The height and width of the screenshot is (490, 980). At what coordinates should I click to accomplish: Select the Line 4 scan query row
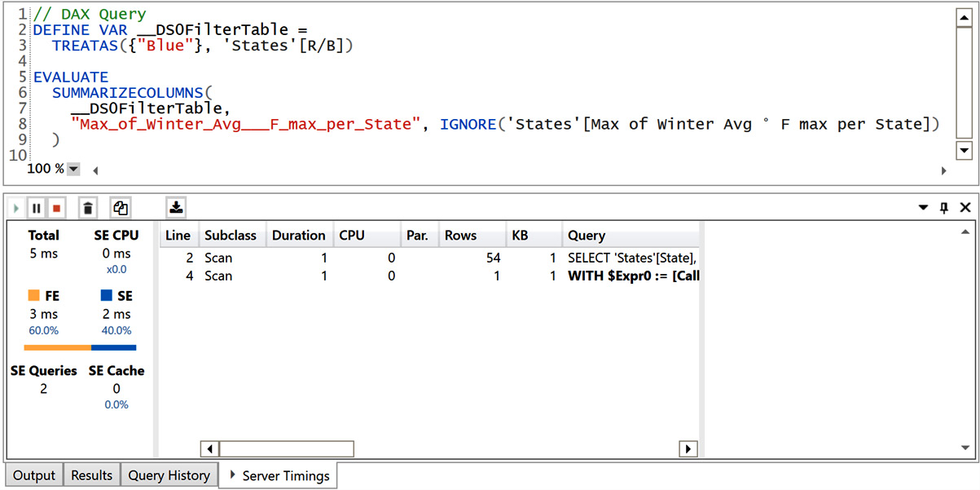coord(432,276)
